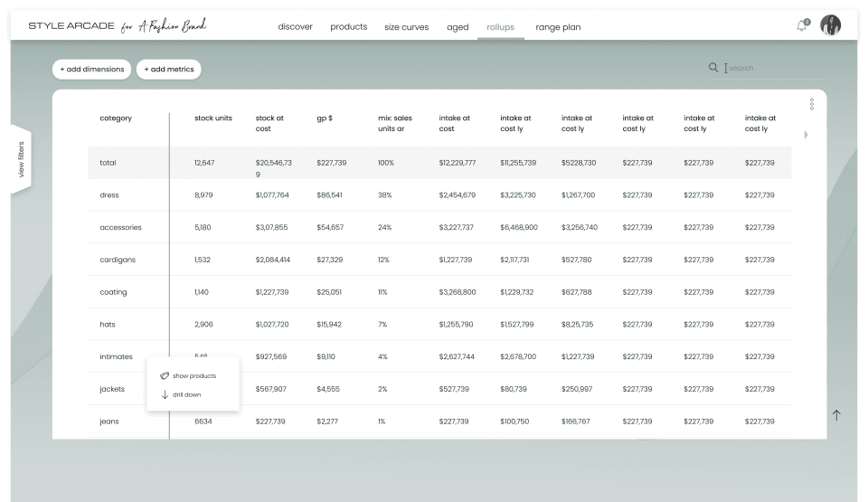Screen dimensions: 868x502
Task: Click total intake at cost $12,229,777
Action: (x=458, y=163)
